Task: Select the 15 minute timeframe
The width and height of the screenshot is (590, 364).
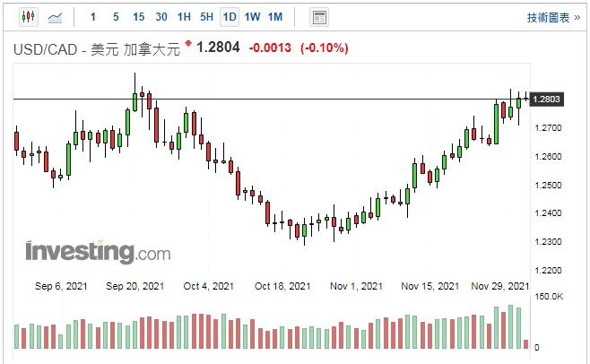Action: tap(138, 17)
